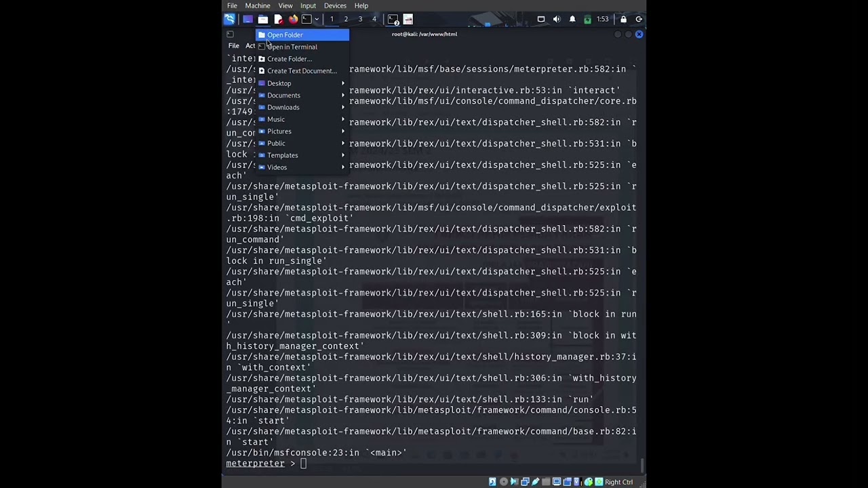This screenshot has width=868, height=488.
Task: Open the terminal window's File menu
Action: tap(233, 46)
